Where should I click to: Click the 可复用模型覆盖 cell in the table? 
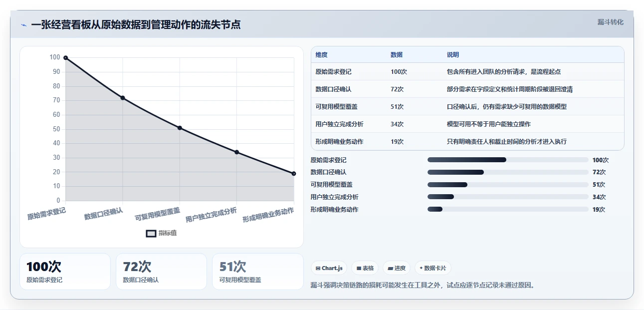336,107
